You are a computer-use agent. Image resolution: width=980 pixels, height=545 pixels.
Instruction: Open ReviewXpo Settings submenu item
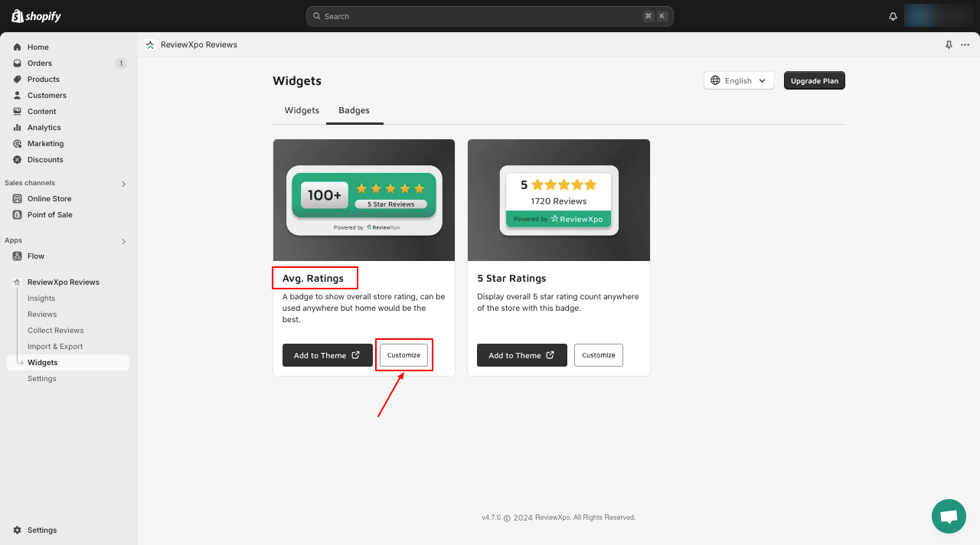[x=42, y=379]
